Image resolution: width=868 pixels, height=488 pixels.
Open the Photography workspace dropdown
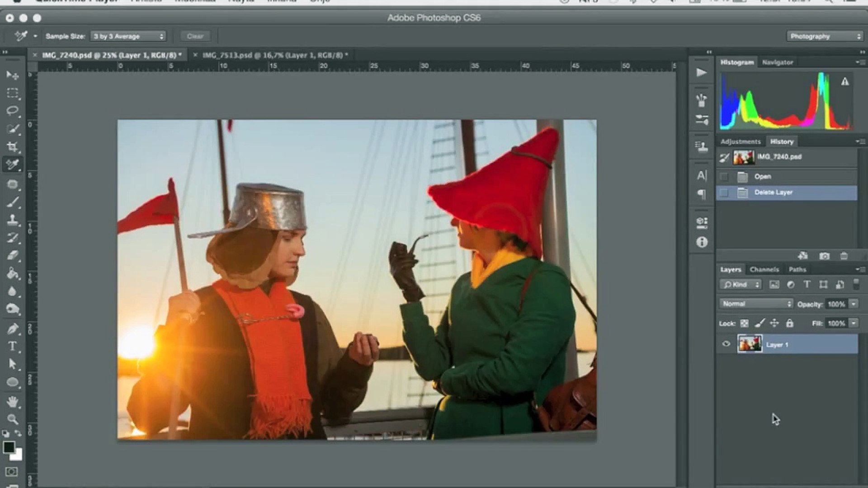click(825, 36)
